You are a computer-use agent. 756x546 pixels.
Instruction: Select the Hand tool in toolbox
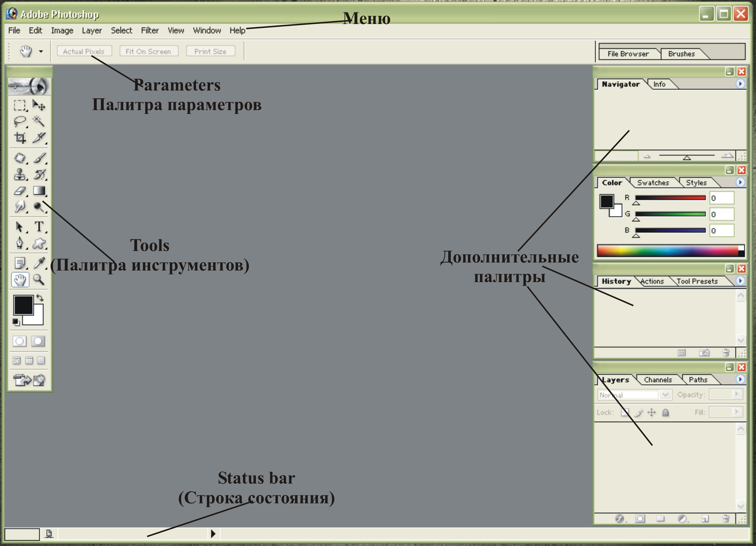pyautogui.click(x=20, y=280)
